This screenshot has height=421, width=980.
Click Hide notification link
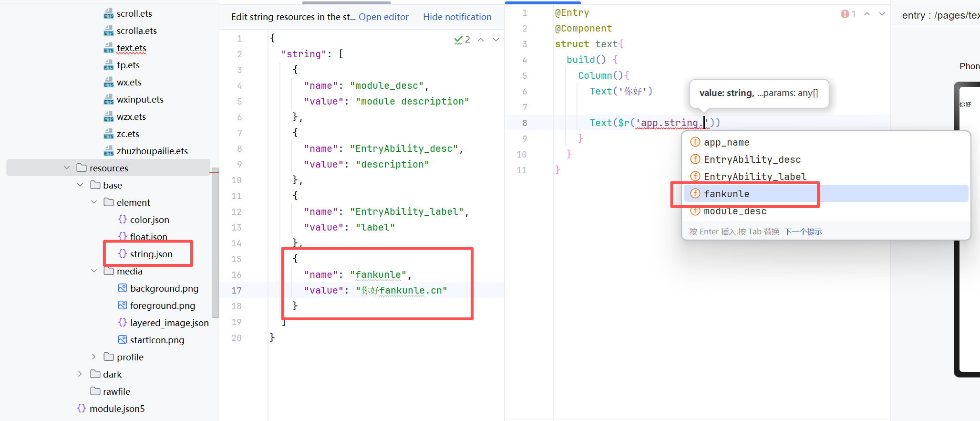pos(457,17)
